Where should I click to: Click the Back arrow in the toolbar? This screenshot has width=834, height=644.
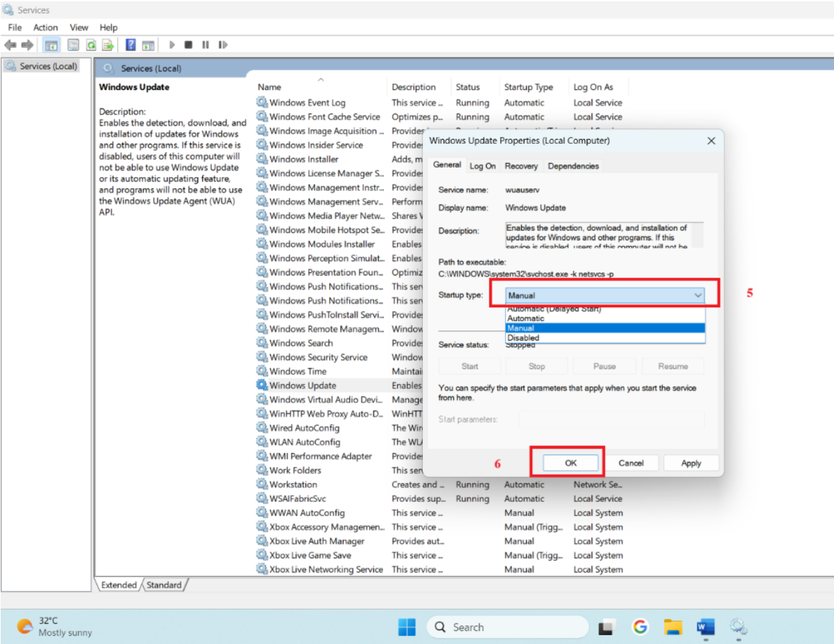10,45
